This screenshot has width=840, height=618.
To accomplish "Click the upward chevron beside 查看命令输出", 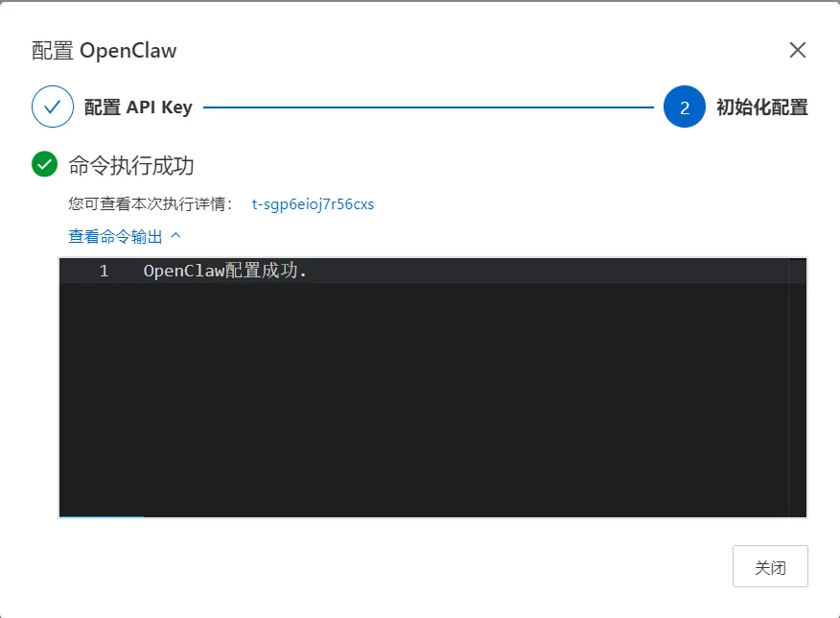I will tap(175, 235).
